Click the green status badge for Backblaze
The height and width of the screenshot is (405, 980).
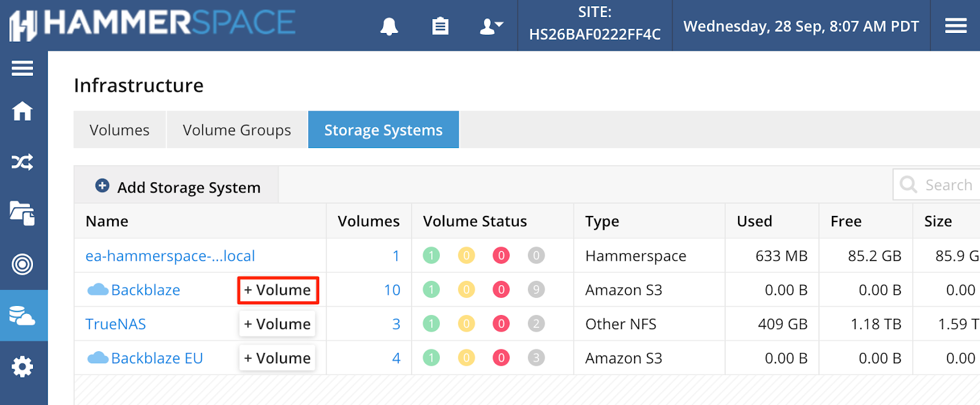click(431, 289)
